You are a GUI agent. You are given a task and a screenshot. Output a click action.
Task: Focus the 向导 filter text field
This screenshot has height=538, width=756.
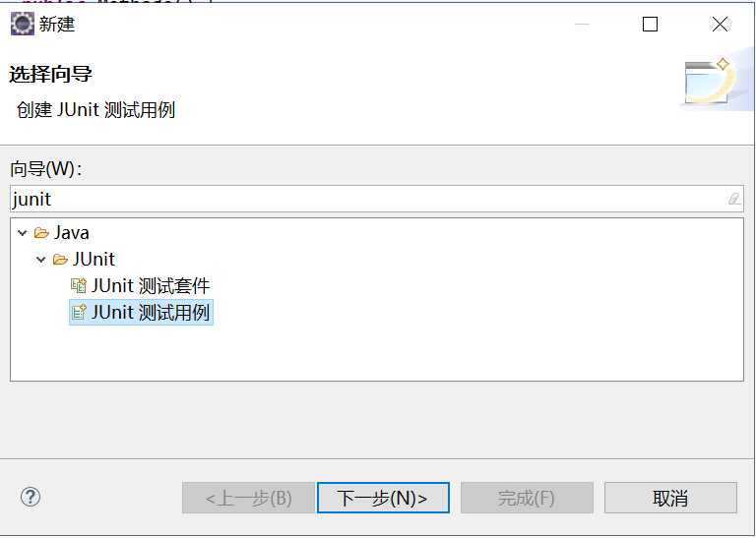tap(377, 199)
